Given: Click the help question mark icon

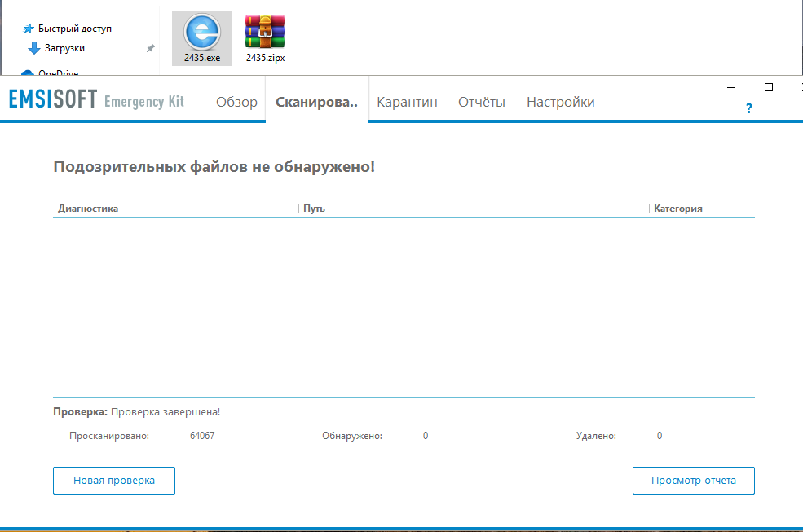Looking at the screenshot, I should (x=748, y=108).
